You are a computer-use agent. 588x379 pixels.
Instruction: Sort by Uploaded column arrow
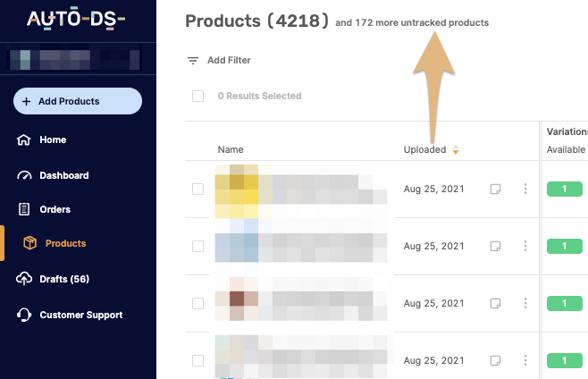(456, 150)
